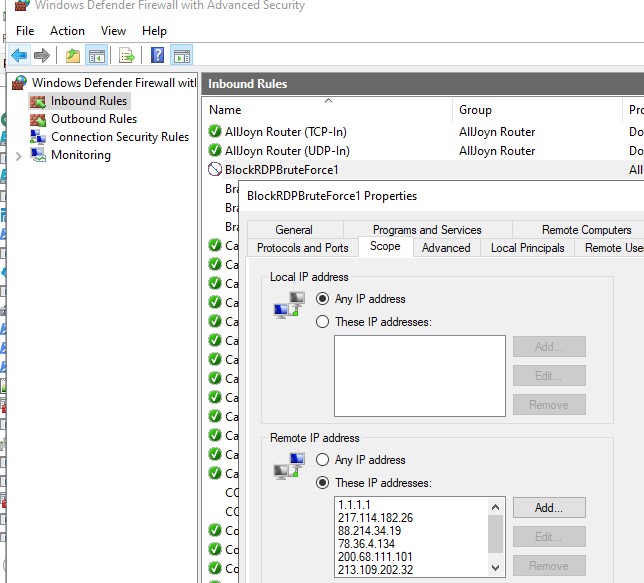Open the View menu

113,31
